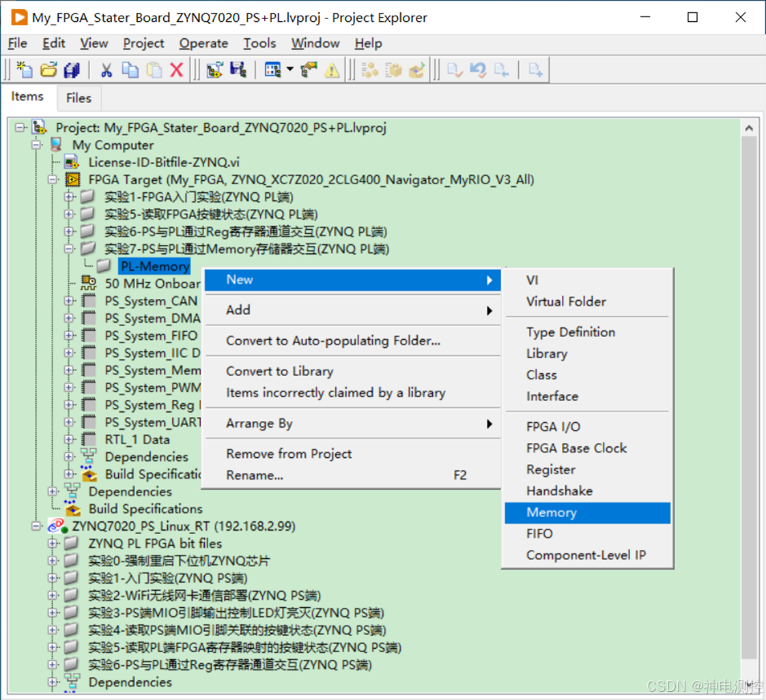
Task: Click the Paste toolbar icon
Action: click(x=154, y=70)
